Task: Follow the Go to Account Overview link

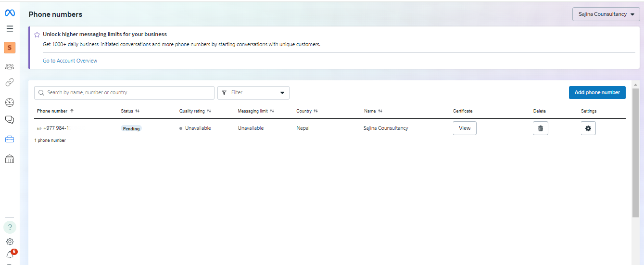Action: (70, 61)
